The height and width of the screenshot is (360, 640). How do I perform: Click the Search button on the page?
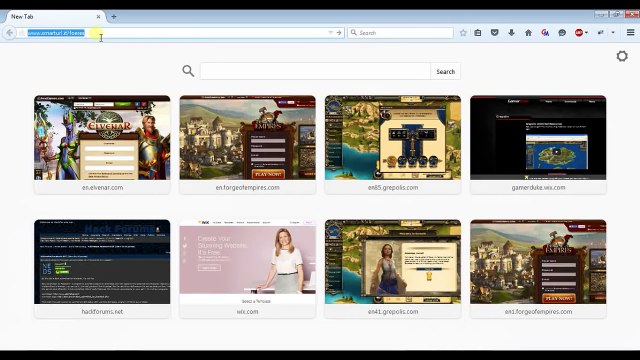tap(445, 71)
